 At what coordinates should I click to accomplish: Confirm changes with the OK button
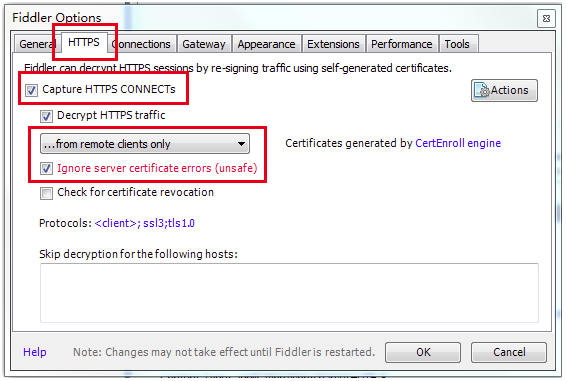423,352
